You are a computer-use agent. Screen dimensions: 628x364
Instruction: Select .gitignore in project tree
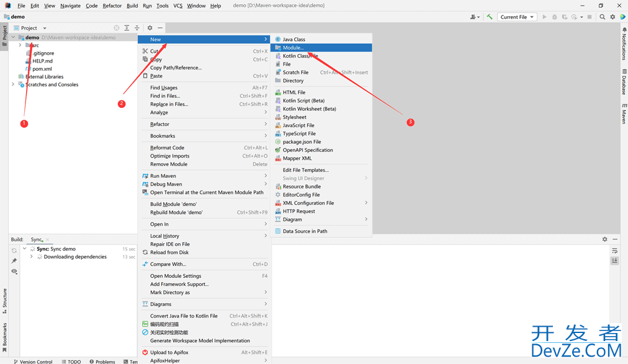point(43,53)
